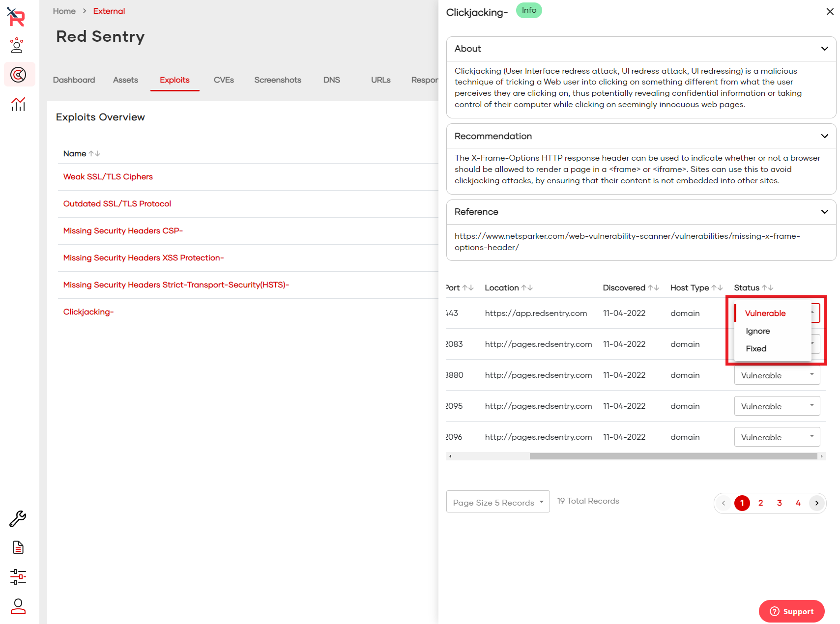840x624 pixels.
Task: Switch to the CVEs tab
Action: click(224, 80)
